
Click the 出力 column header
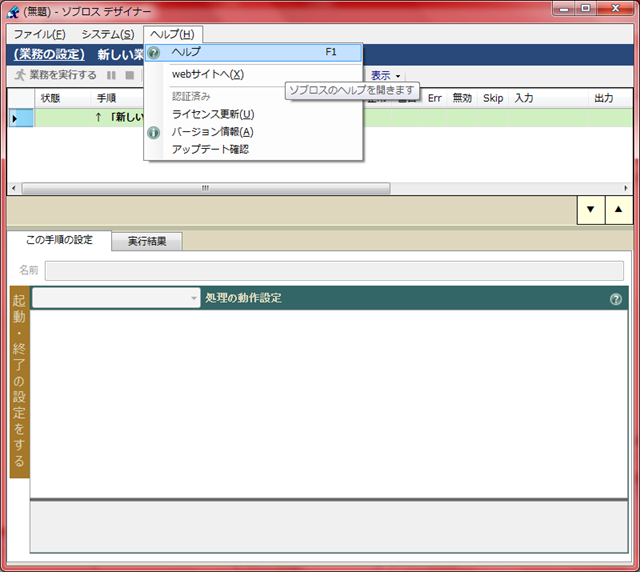pos(611,98)
